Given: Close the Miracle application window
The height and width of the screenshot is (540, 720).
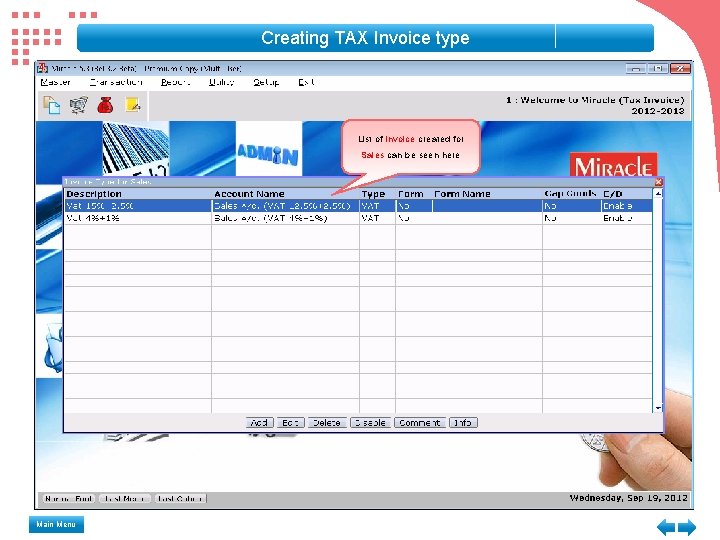Looking at the screenshot, I should [680, 68].
